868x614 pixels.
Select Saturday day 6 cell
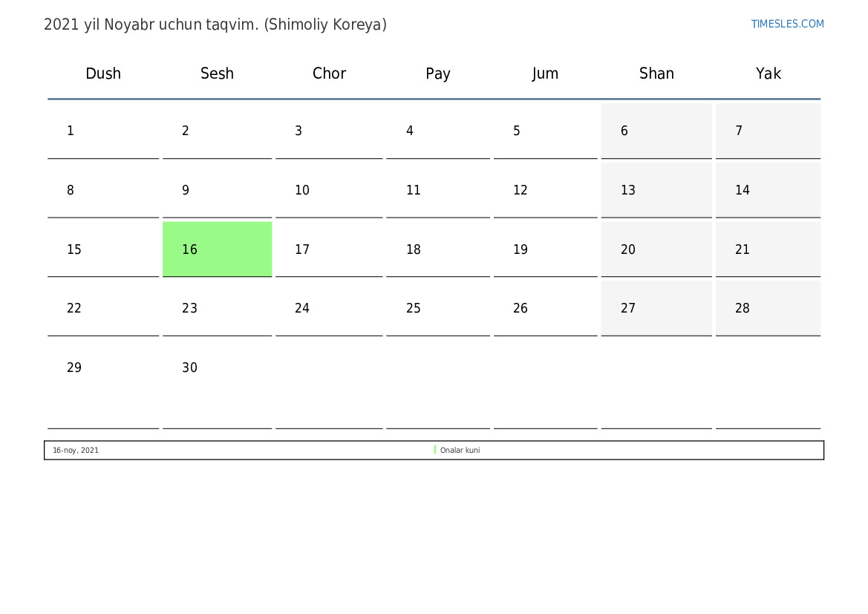tap(656, 131)
